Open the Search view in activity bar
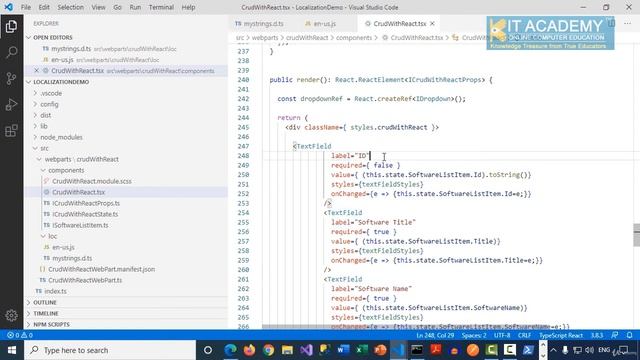This screenshot has height=360, width=640. pyautogui.click(x=11, y=52)
